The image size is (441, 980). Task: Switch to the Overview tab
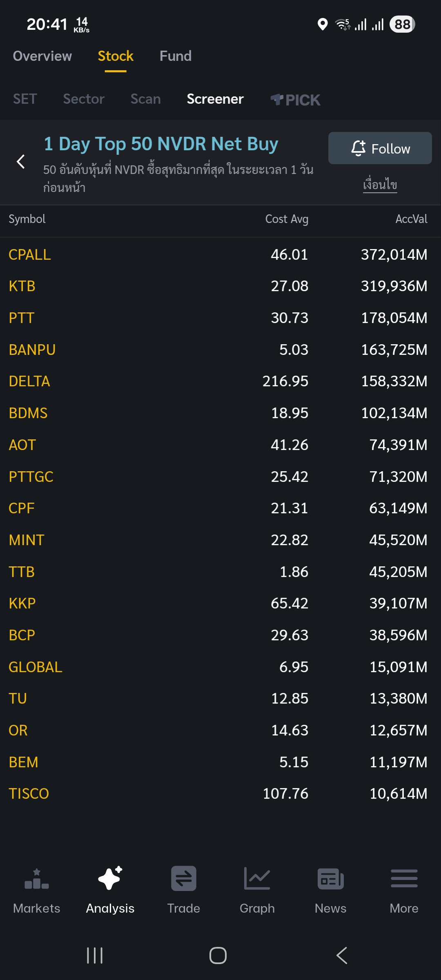(42, 56)
